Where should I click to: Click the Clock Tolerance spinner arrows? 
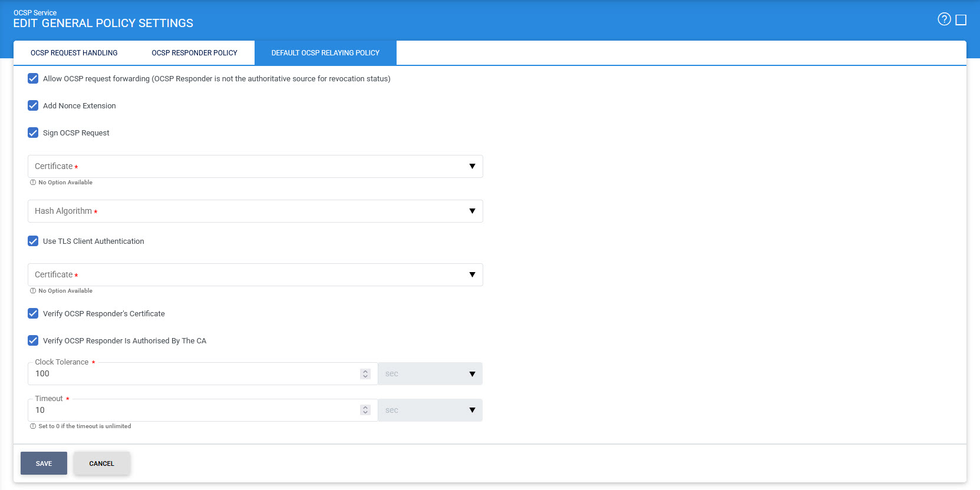tap(365, 374)
